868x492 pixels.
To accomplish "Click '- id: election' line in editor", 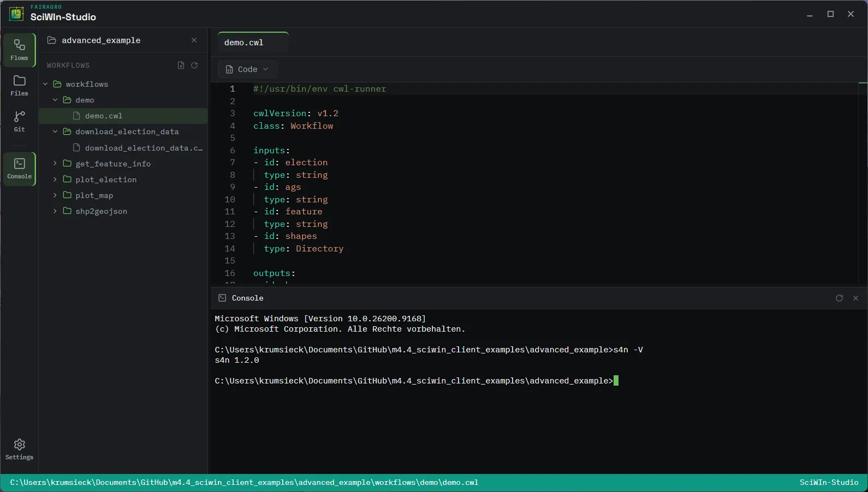I will point(290,163).
